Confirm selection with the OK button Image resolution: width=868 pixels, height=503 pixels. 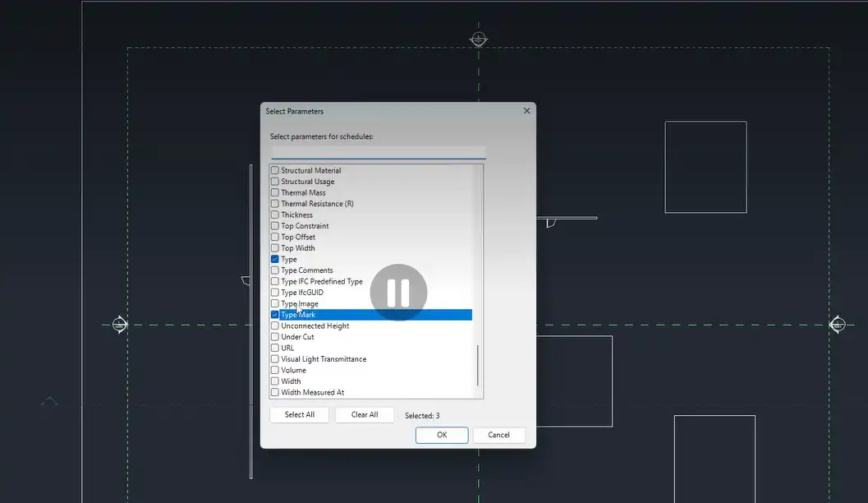tap(442, 435)
